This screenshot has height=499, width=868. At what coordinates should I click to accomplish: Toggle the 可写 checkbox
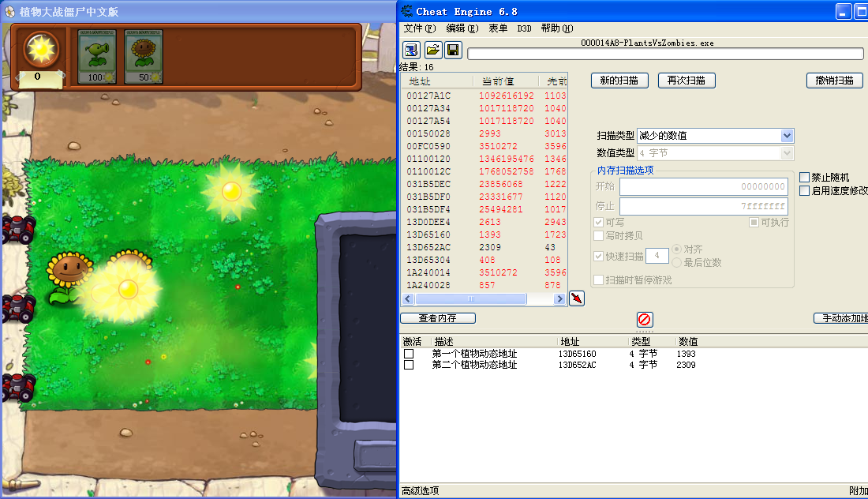(598, 222)
